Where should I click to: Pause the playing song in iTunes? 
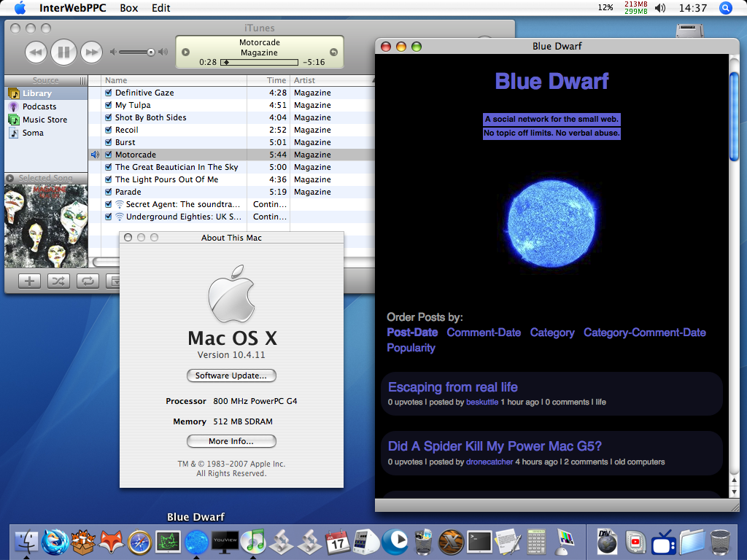click(x=64, y=52)
